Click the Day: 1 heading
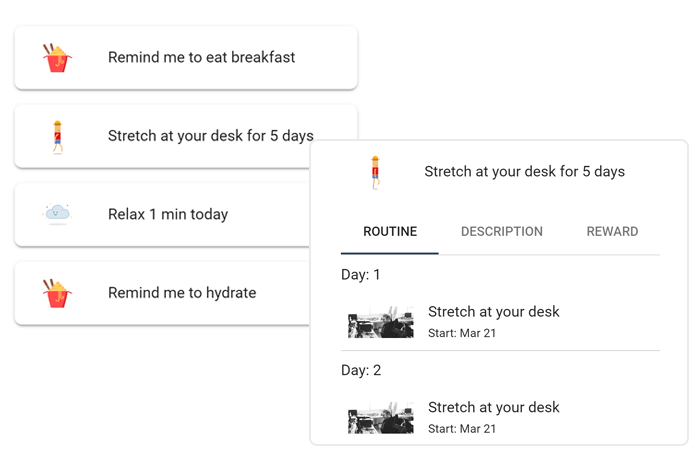Screen dimensions: 700x450 [360, 275]
